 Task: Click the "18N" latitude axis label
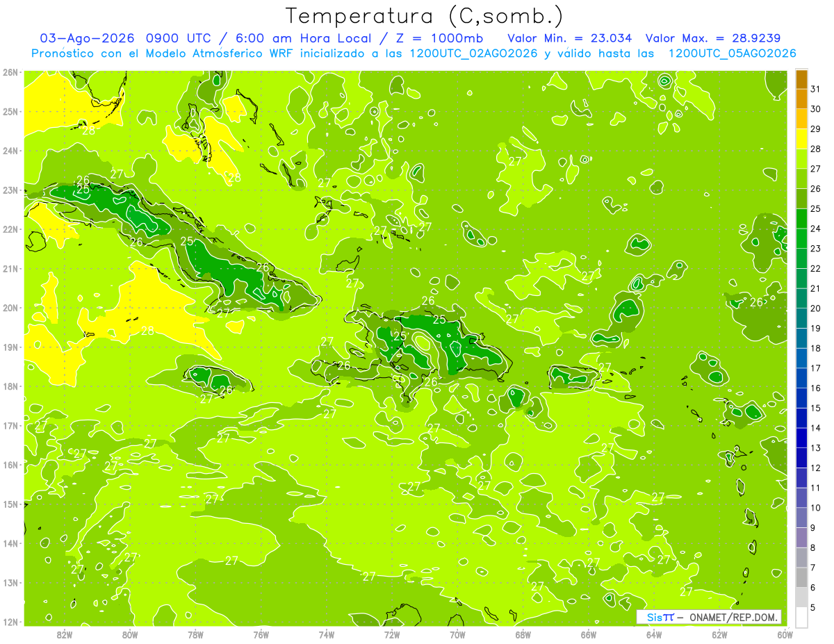click(10, 386)
